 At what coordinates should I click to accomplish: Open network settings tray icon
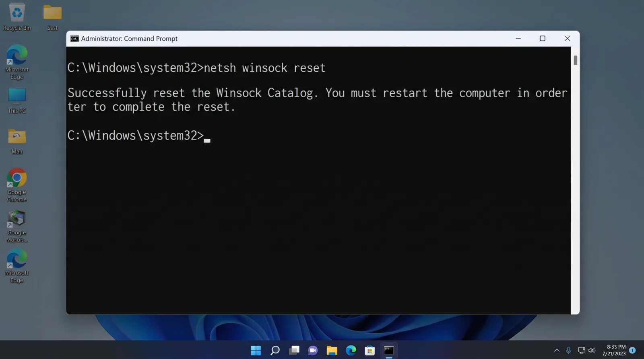[x=581, y=351]
